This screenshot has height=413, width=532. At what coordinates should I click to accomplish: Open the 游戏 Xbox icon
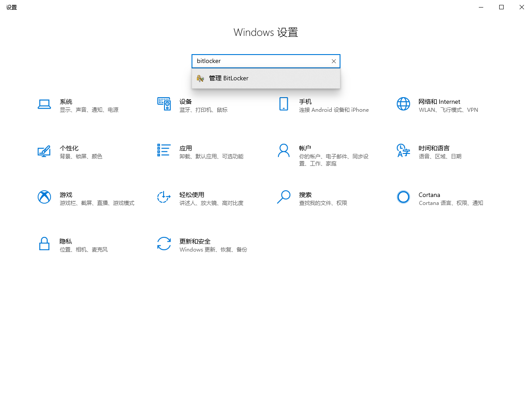coord(44,197)
